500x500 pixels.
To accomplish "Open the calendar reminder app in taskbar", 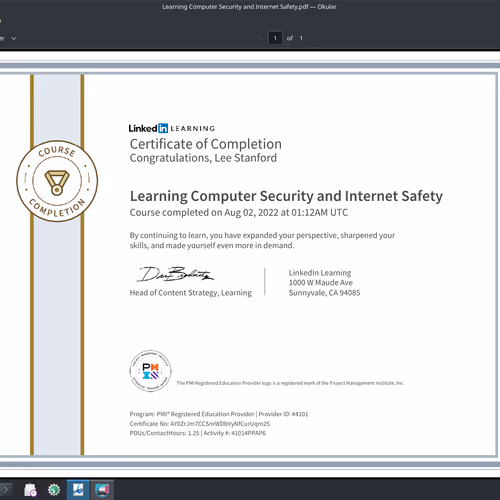I will pyautogui.click(x=30, y=490).
